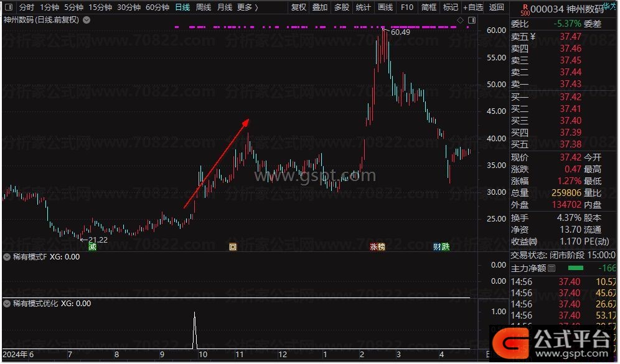620x364 pixels.
Task: Click the 交易状态 闭市阶段 status line
Action: [x=563, y=255]
